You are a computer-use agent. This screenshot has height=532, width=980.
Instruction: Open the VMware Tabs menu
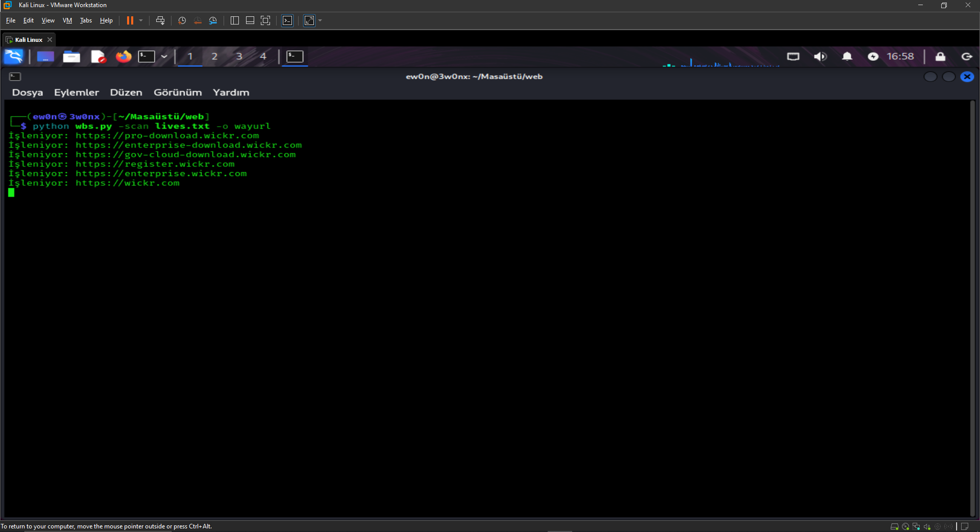pyautogui.click(x=86, y=20)
